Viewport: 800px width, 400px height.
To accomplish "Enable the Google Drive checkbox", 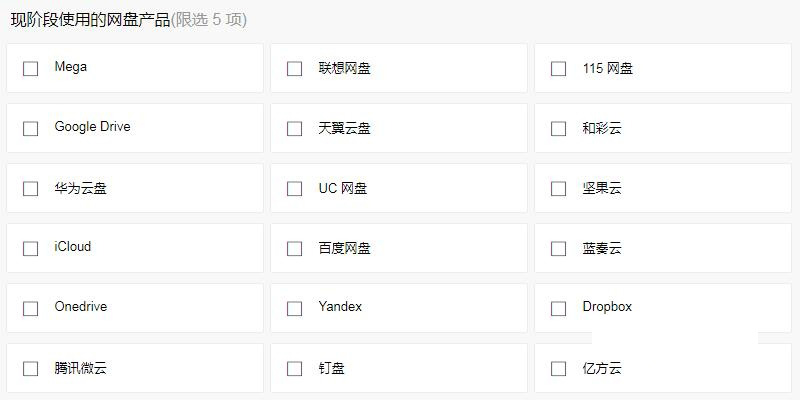I will (x=31, y=129).
